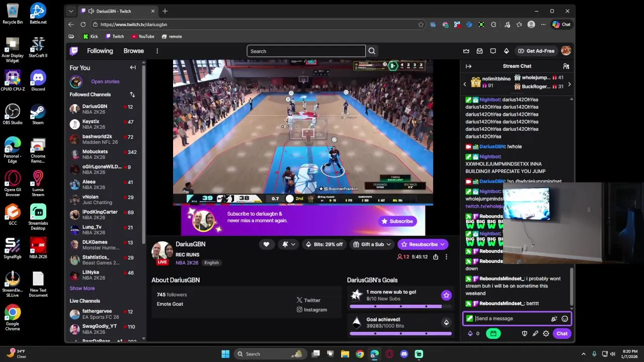
Task: Open Kick bookmark
Action: point(91,36)
